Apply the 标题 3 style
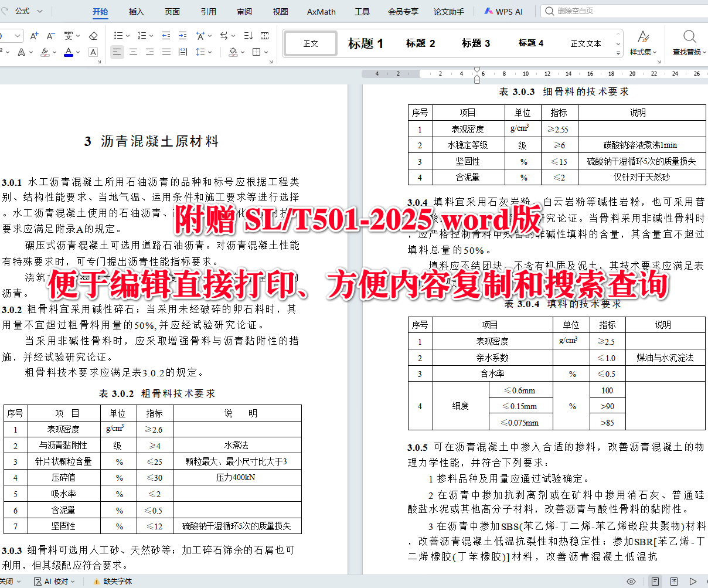The image size is (708, 588). pos(476,43)
